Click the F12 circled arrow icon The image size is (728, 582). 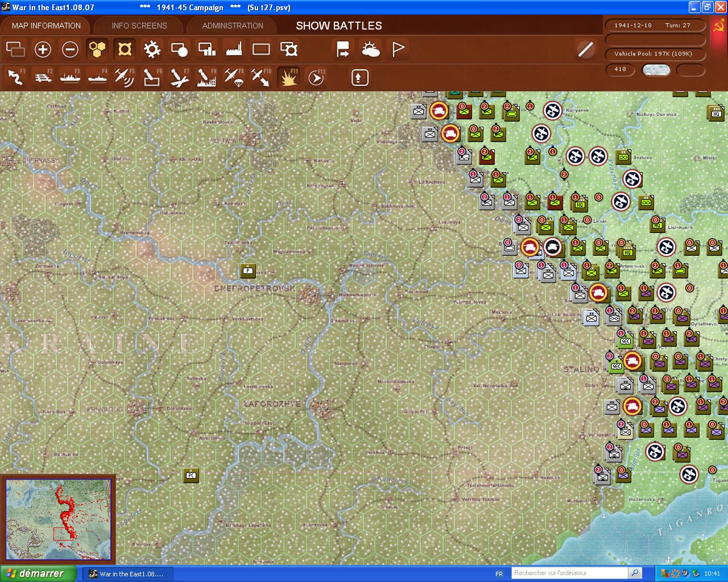[x=316, y=77]
